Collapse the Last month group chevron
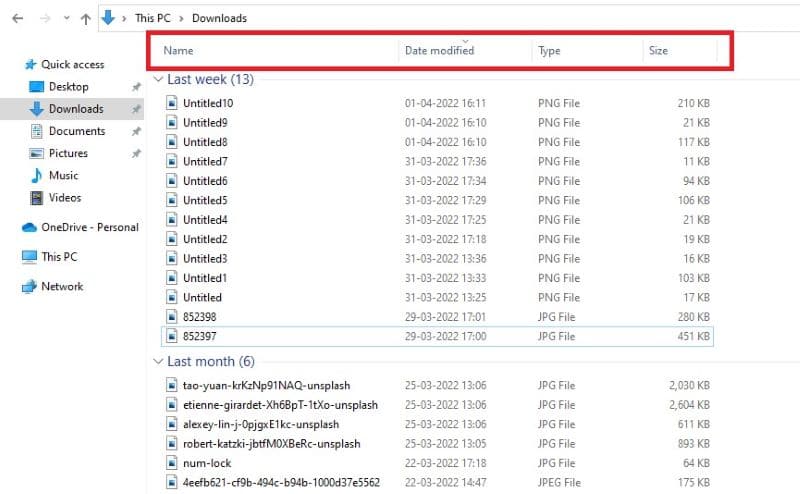 [x=158, y=361]
